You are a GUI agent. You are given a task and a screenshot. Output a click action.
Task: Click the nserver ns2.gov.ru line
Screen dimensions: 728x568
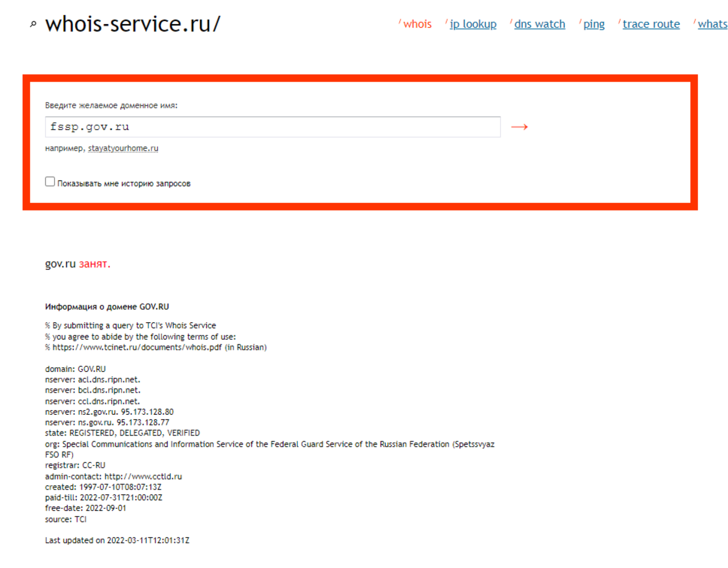pyautogui.click(x=109, y=412)
